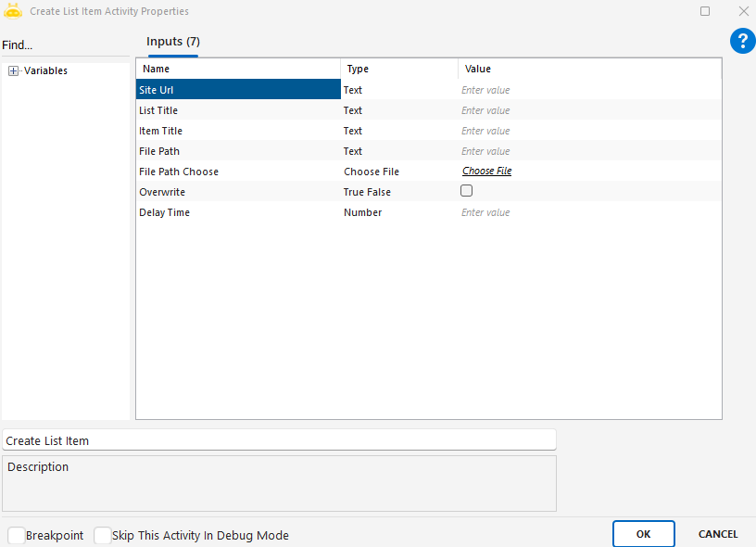The image size is (756, 547).
Task: Click the blue help question mark icon
Action: point(742,41)
